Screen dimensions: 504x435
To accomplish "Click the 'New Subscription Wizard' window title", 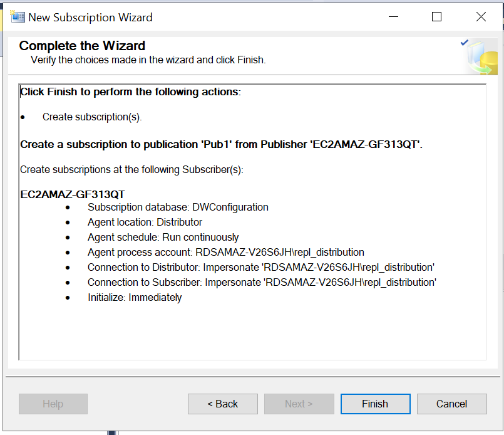I will pos(90,18).
